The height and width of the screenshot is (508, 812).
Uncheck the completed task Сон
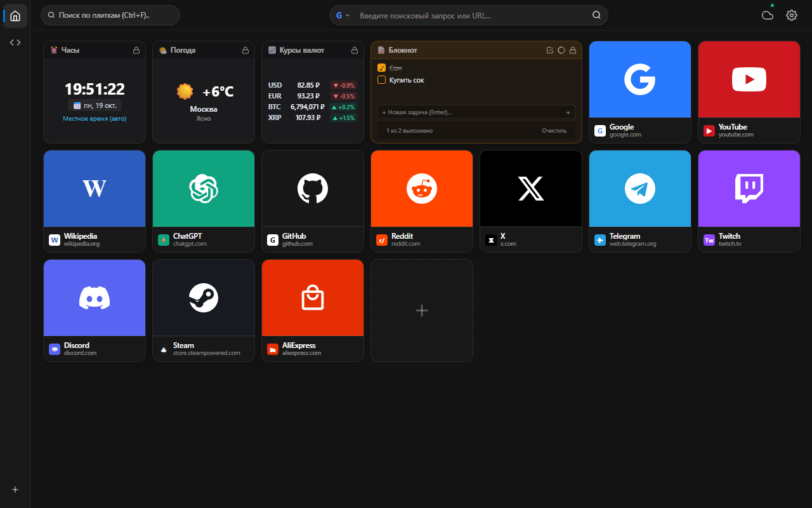coord(381,67)
